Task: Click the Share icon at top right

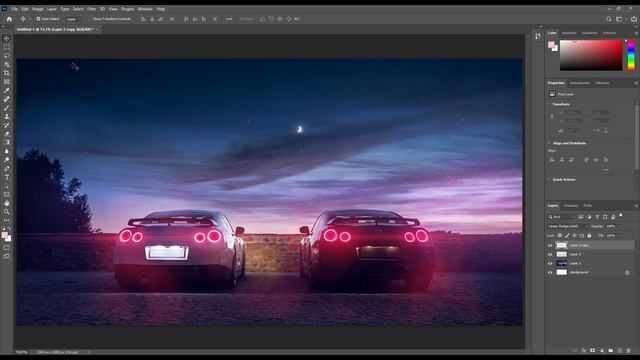Action: pyautogui.click(x=633, y=19)
